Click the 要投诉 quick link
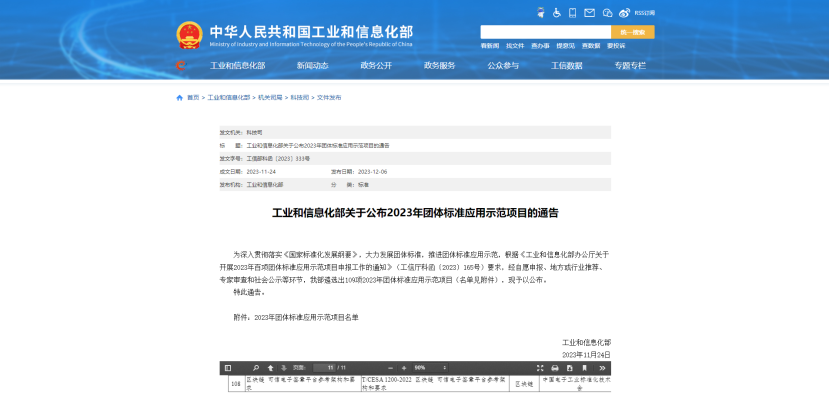This screenshot has height=396, width=830. pyautogui.click(x=616, y=46)
